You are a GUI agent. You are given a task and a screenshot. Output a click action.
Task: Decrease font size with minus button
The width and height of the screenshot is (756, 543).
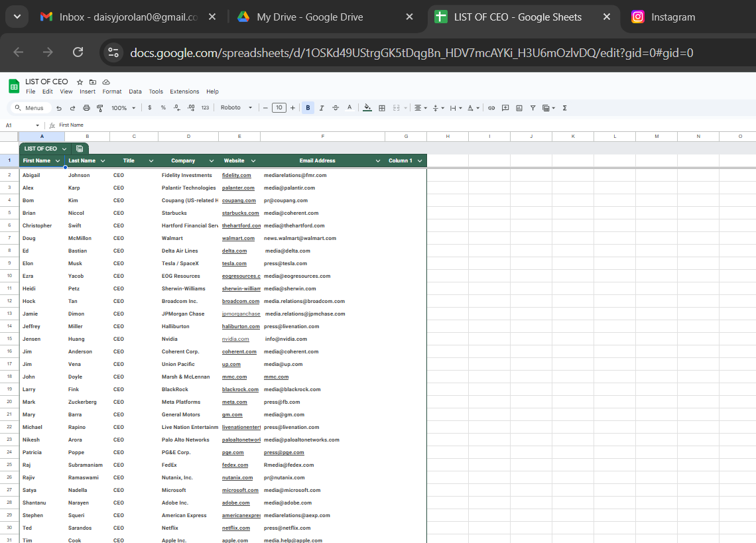tap(265, 108)
